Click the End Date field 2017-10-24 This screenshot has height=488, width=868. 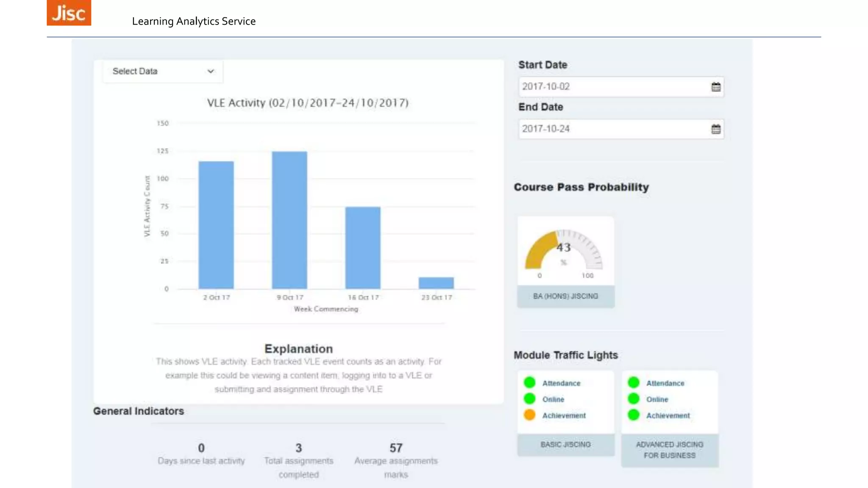pos(621,129)
